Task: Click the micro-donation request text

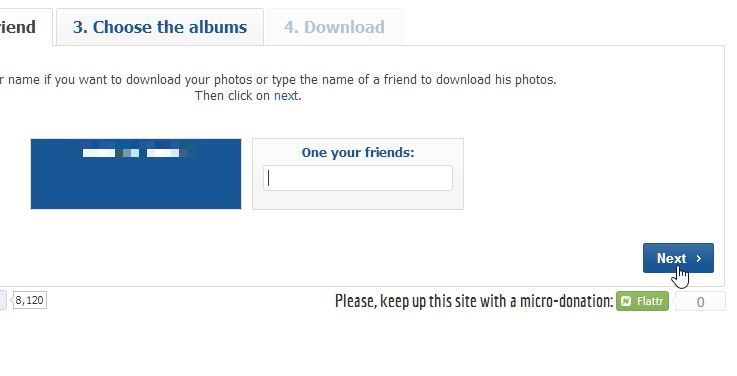Action: tap(474, 301)
